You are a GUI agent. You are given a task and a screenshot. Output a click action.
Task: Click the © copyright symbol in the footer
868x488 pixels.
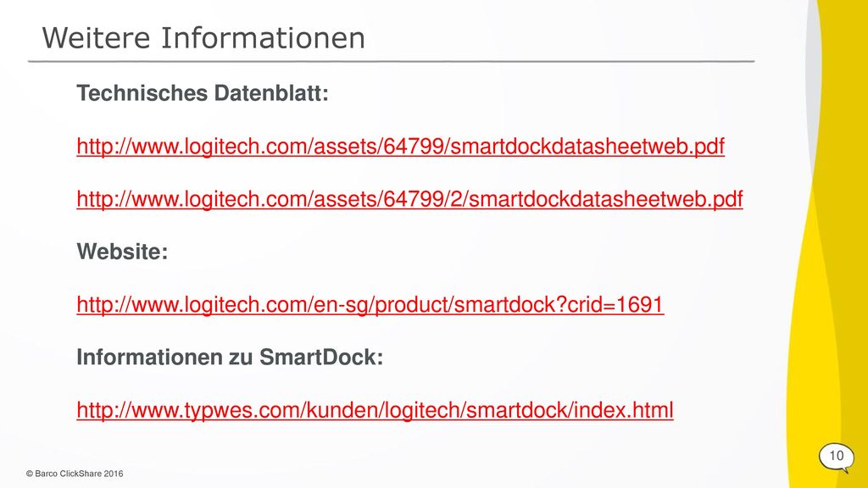click(x=30, y=474)
